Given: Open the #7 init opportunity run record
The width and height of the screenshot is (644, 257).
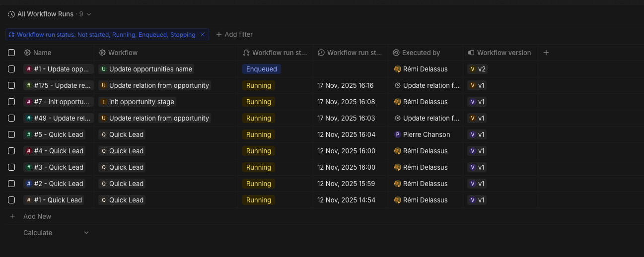Looking at the screenshot, I should point(59,102).
